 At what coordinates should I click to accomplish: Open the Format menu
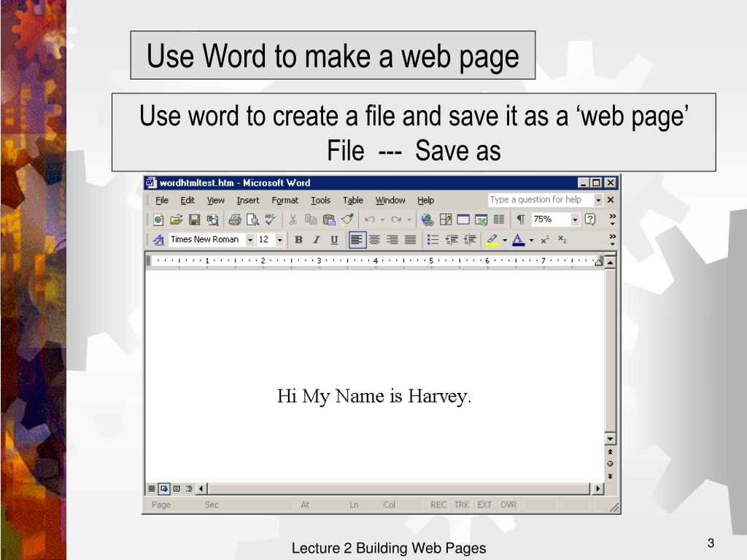pyautogui.click(x=285, y=201)
